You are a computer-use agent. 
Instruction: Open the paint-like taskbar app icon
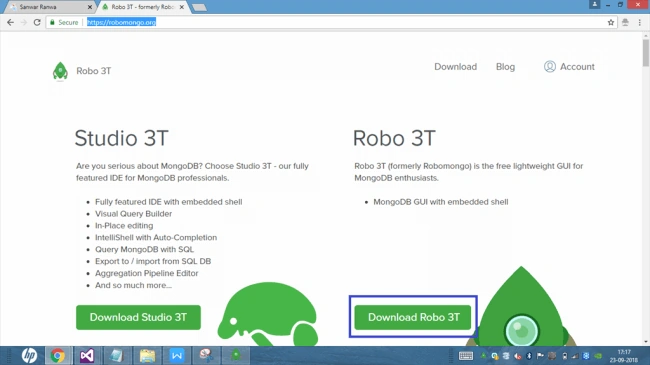point(206,355)
